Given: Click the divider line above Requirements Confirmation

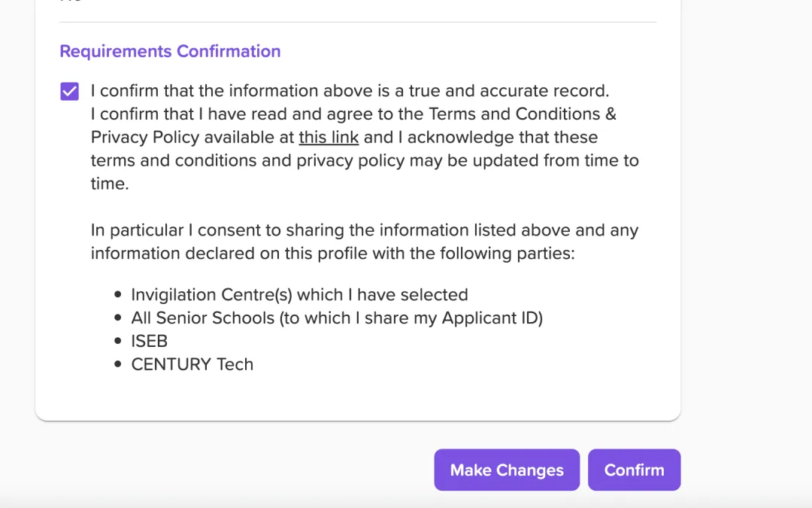Looking at the screenshot, I should [x=358, y=23].
